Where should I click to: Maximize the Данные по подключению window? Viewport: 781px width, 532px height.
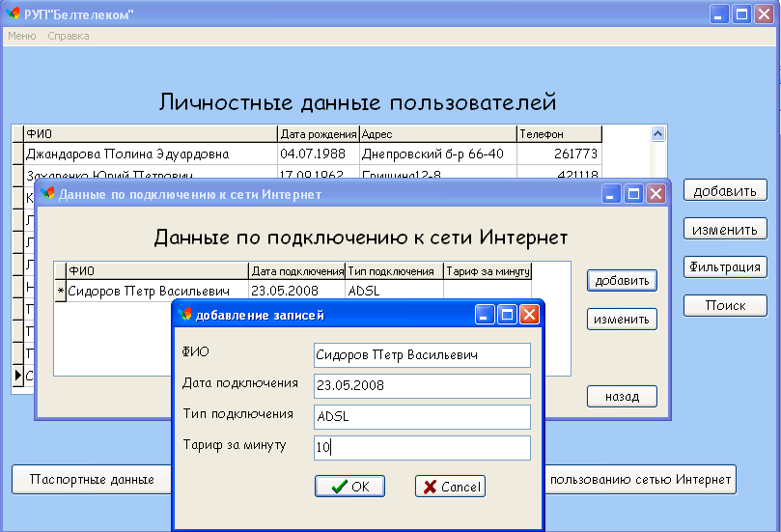point(633,194)
